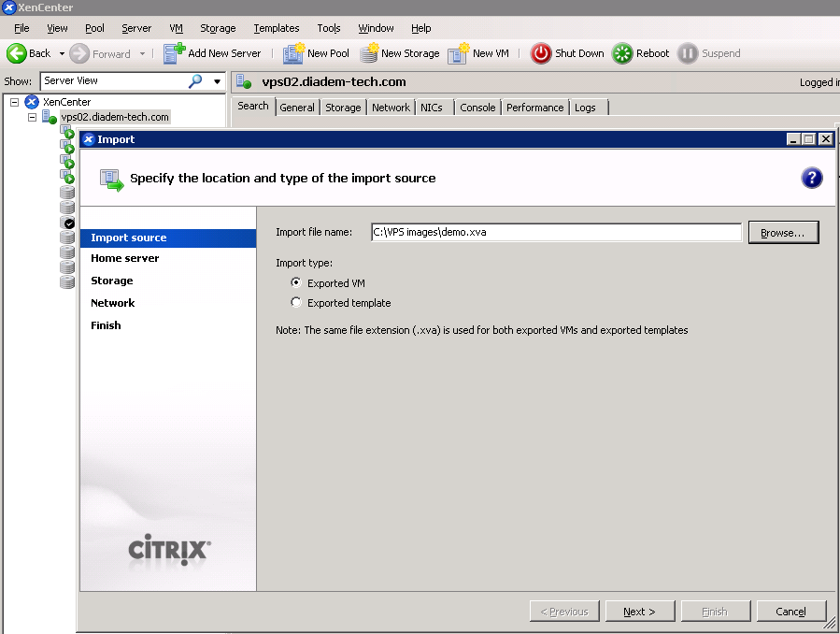Screen dimensions: 840x634
Task: Click the Browse... button
Action: click(783, 233)
